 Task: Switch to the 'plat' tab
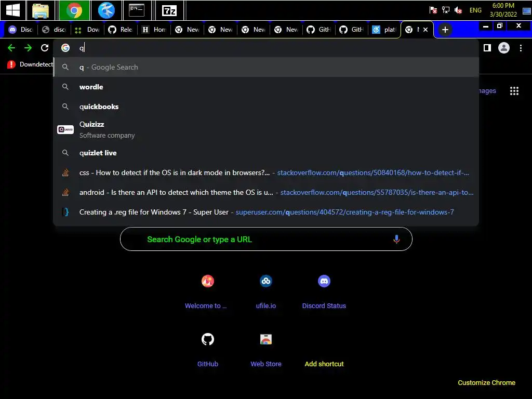[x=384, y=30]
